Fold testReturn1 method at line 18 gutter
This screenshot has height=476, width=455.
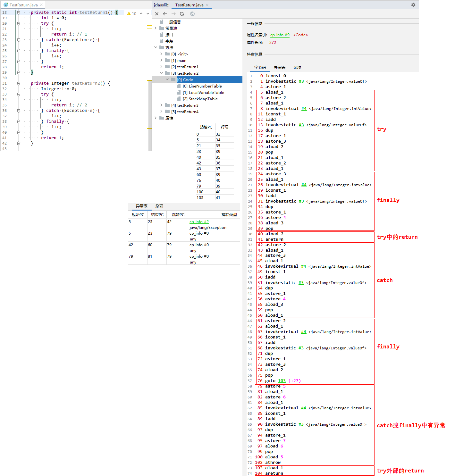pos(19,13)
